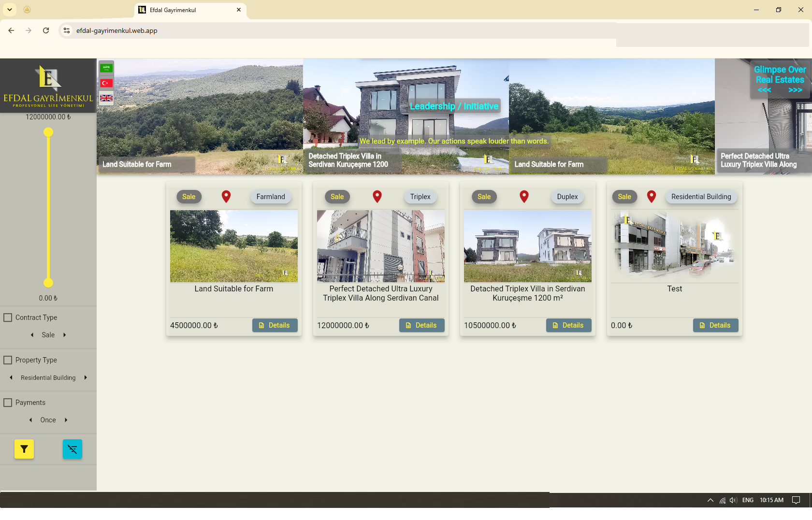Open map pin on Duplex listing card

click(x=524, y=196)
